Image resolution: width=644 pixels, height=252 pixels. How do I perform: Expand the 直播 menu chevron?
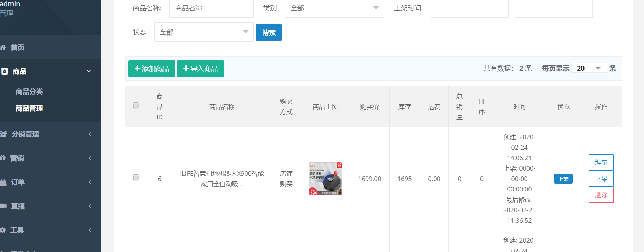click(90, 206)
